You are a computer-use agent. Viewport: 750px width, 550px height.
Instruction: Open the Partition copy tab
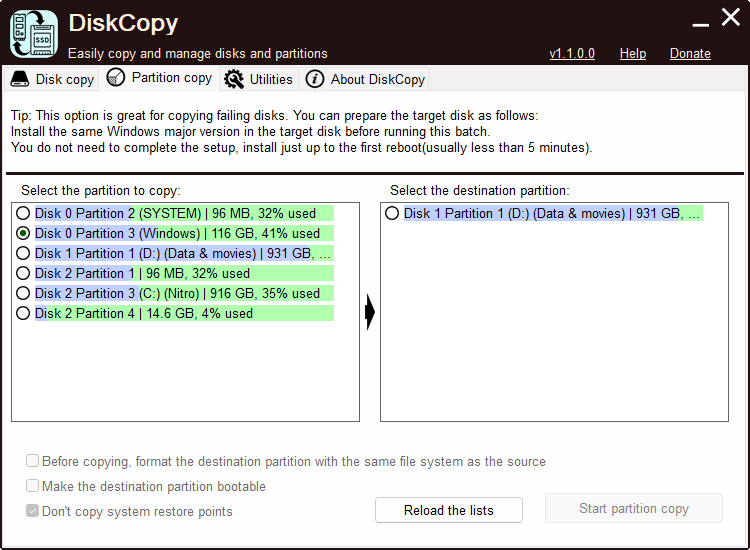159,77
